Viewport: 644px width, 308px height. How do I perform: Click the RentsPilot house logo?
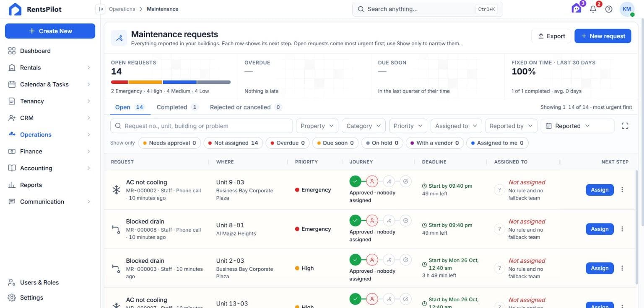15,9
